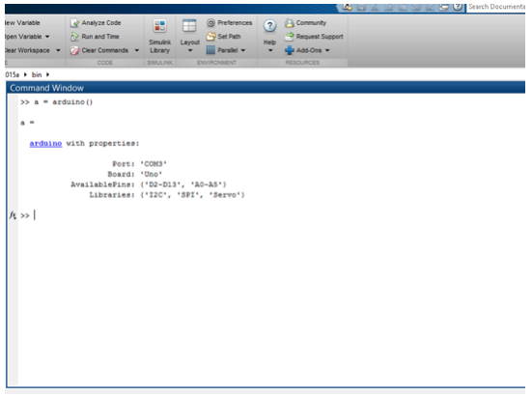Open the Community page

pyautogui.click(x=305, y=23)
